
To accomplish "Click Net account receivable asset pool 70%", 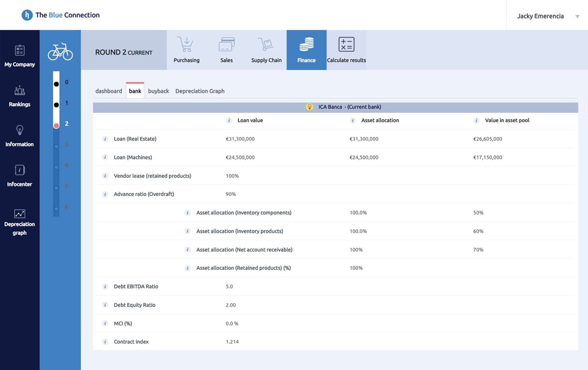I will pos(478,250).
